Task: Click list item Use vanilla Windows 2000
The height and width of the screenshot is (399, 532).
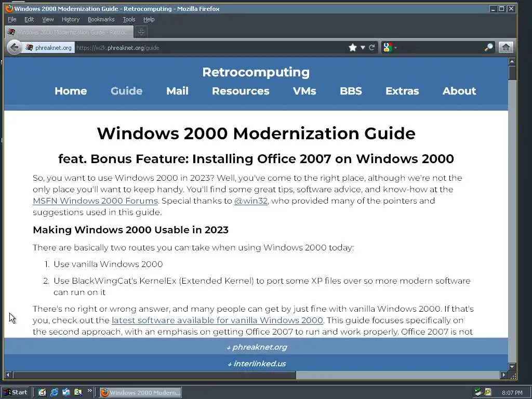Action: point(108,264)
